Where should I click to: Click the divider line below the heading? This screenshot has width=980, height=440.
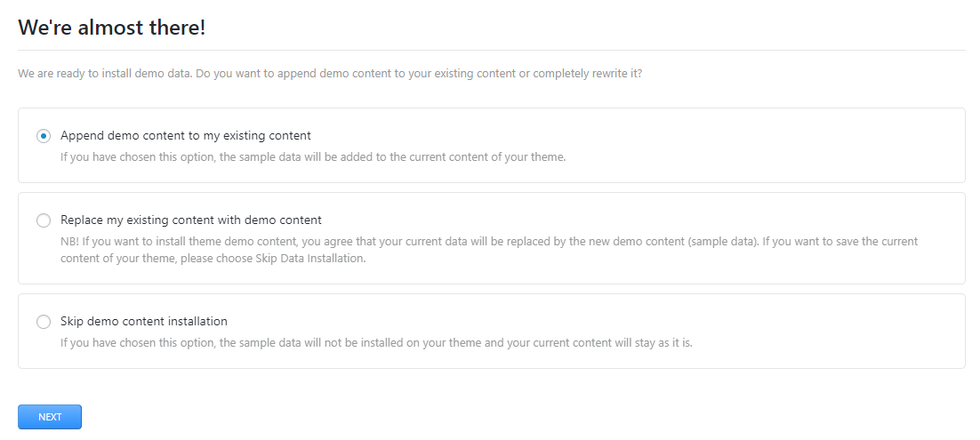[x=491, y=51]
